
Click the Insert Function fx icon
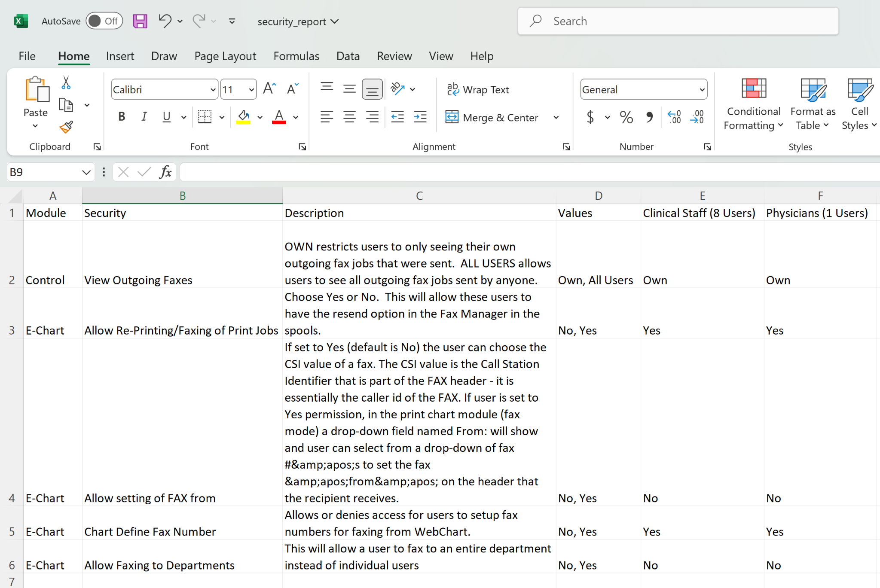pos(165,172)
